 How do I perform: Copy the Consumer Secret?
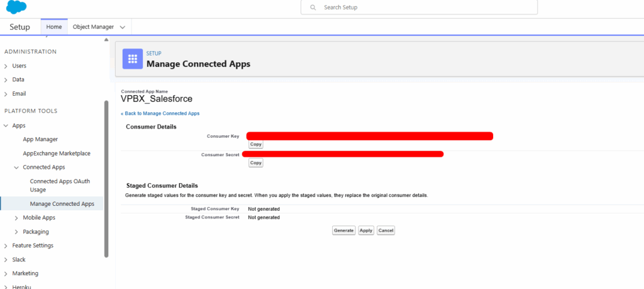click(x=255, y=163)
